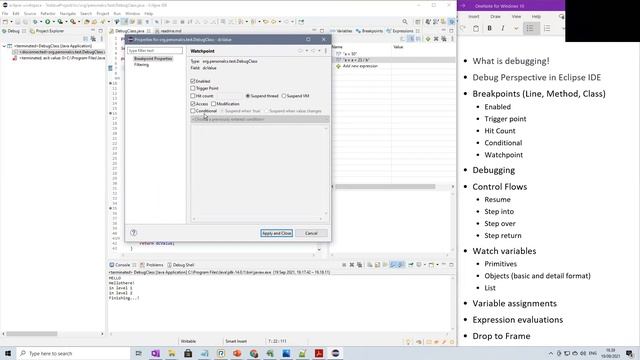Click the green Run toolbar button

pyautogui.click(x=48, y=22)
